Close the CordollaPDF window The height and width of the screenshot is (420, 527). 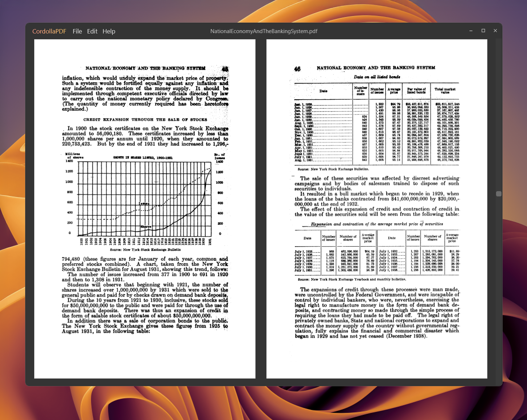[x=495, y=31]
